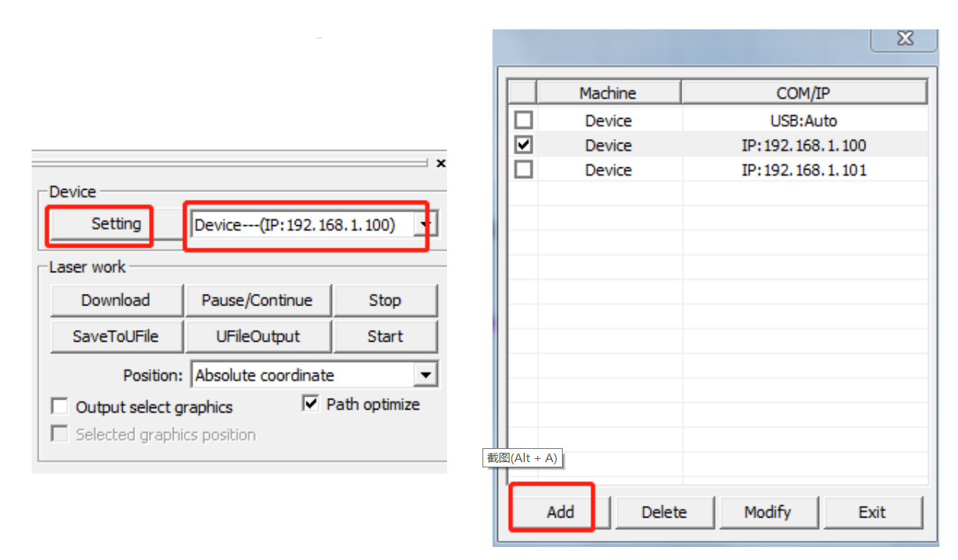The image size is (958, 560).
Task: Close the laser panel with X icon
Action: (440, 164)
